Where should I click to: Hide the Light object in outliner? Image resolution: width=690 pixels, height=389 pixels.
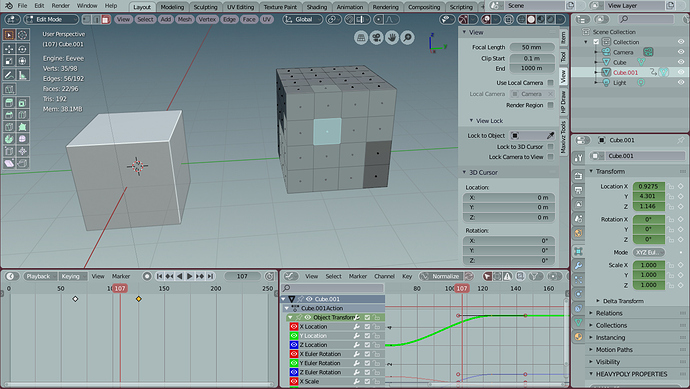pos(681,82)
